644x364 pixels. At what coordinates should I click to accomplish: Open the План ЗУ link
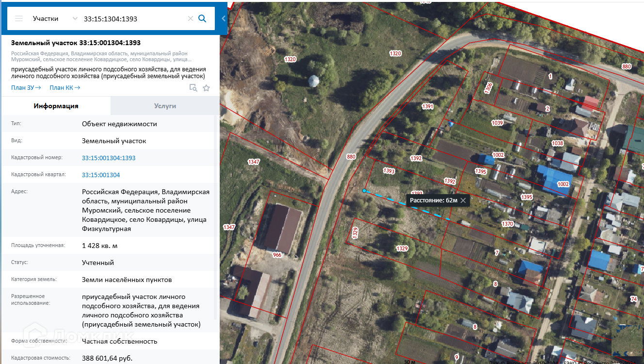26,88
